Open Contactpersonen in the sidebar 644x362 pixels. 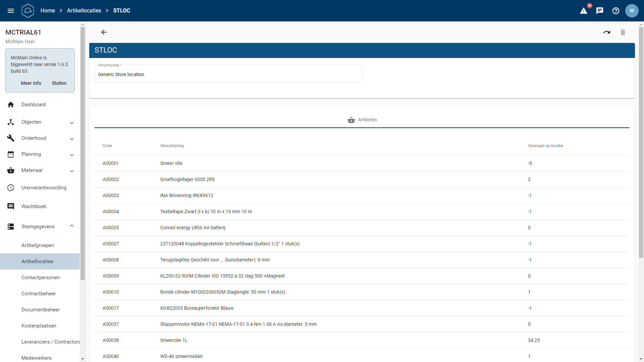[x=41, y=278]
